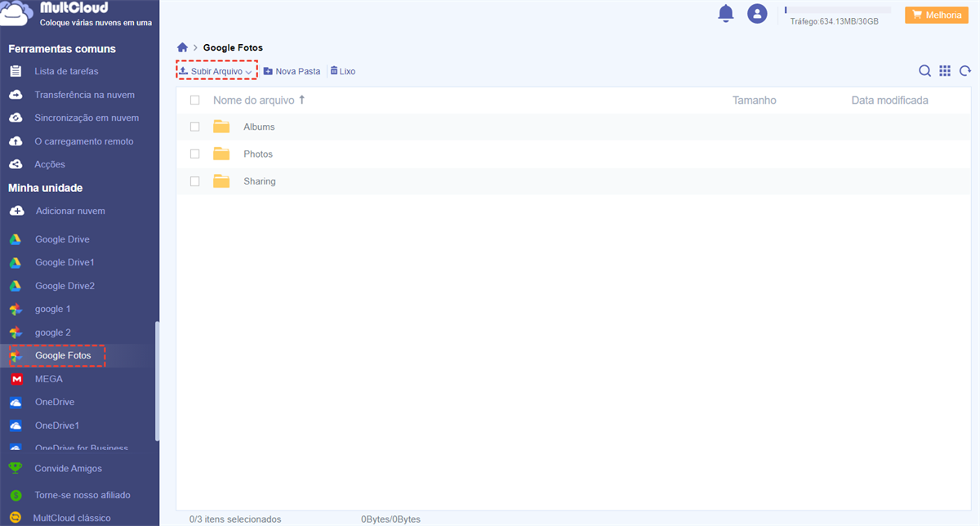Click the O carregamento remoto icon
The width and height of the screenshot is (980, 526).
tap(16, 141)
